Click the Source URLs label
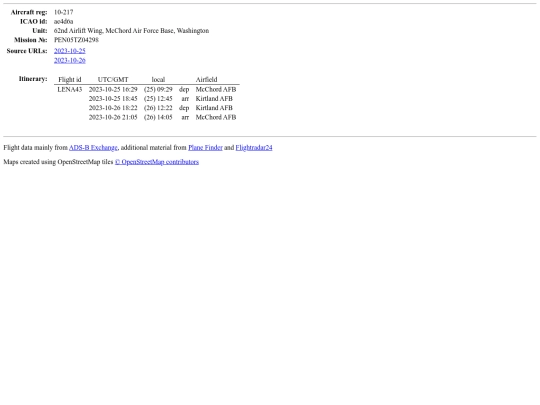Image resolution: width=540 pixels, height=405 pixels. click(x=27, y=51)
